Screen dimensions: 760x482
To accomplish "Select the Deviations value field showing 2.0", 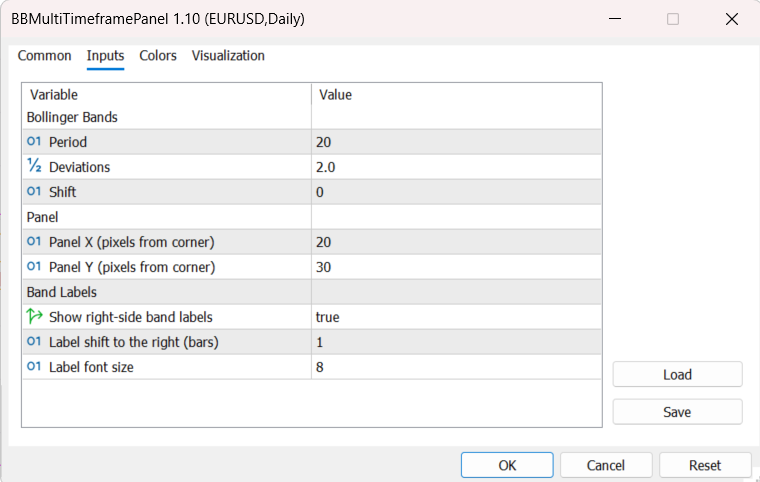I will pos(455,167).
